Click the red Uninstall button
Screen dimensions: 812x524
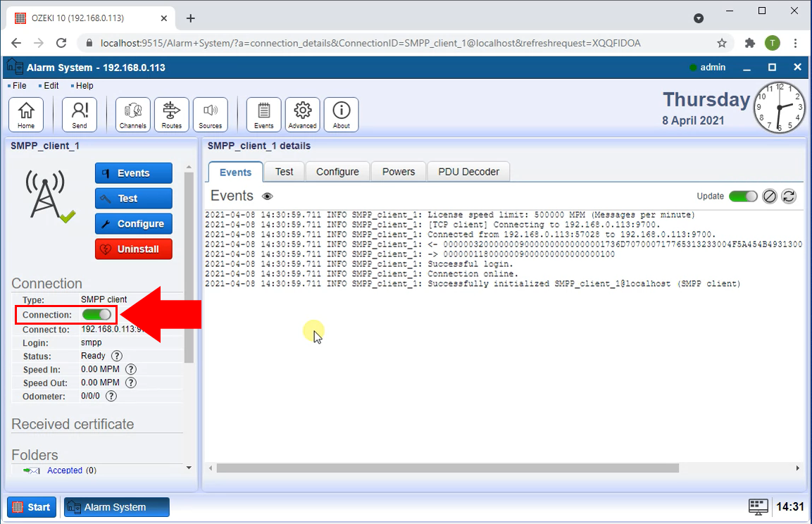click(x=134, y=249)
